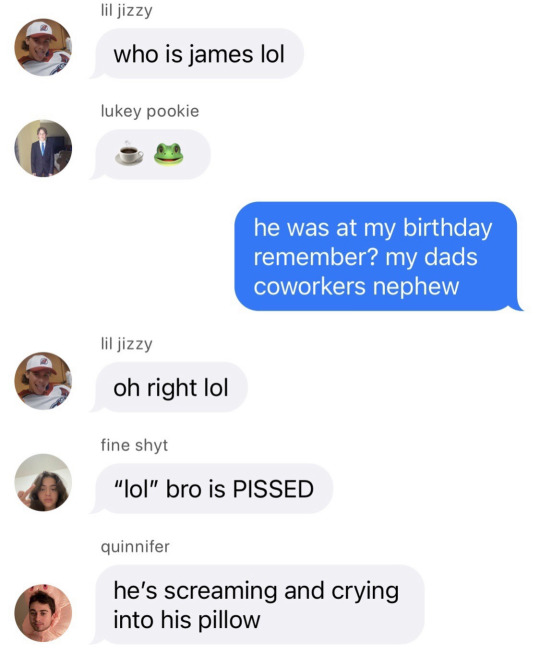Click the "lukey pookie" sender name
This screenshot has height=655, width=540.
(150, 111)
